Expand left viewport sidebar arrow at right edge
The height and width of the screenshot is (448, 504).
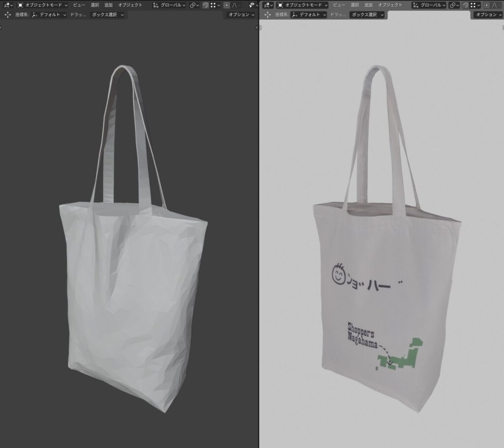(257, 28)
